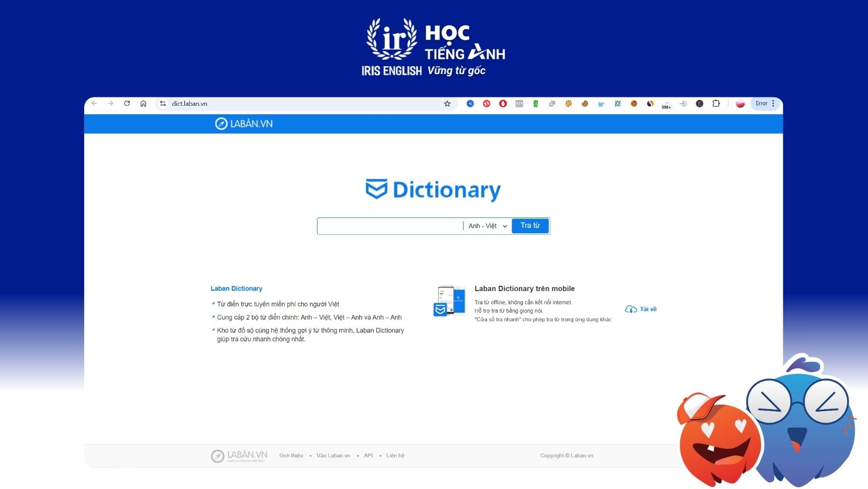Image resolution: width=868 pixels, height=489 pixels.
Task: Click the Copyright © Laban.vn text
Action: 567,456
